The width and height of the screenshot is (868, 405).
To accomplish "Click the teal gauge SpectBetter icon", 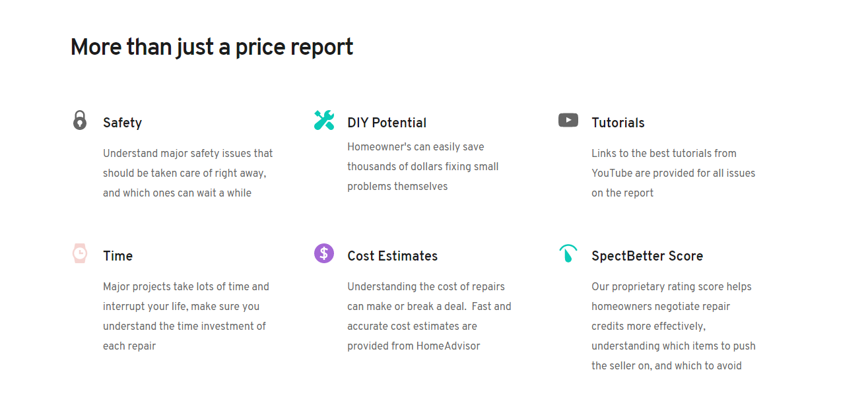I will (x=568, y=253).
